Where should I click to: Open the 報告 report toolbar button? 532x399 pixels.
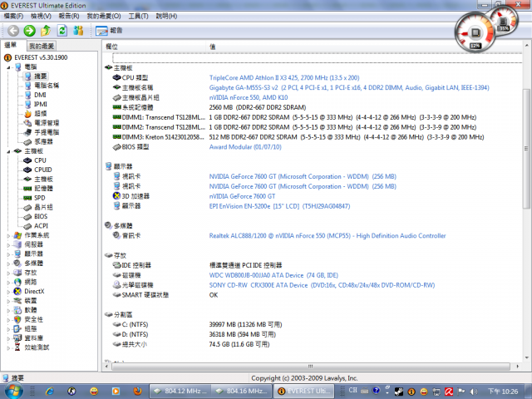109,31
